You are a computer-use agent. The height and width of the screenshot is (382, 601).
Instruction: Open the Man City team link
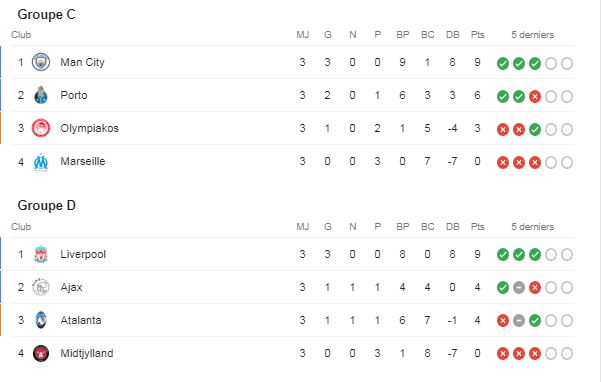[x=82, y=62]
